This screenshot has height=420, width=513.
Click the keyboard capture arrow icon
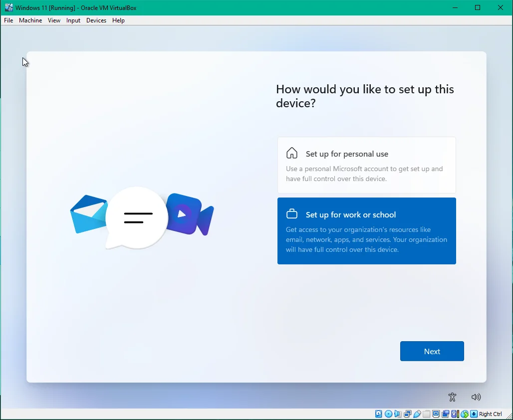[474, 414]
